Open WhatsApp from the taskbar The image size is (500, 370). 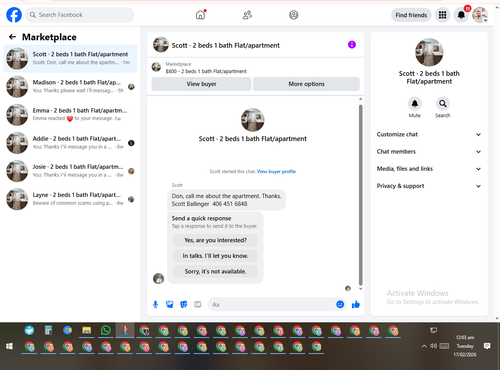(106, 330)
